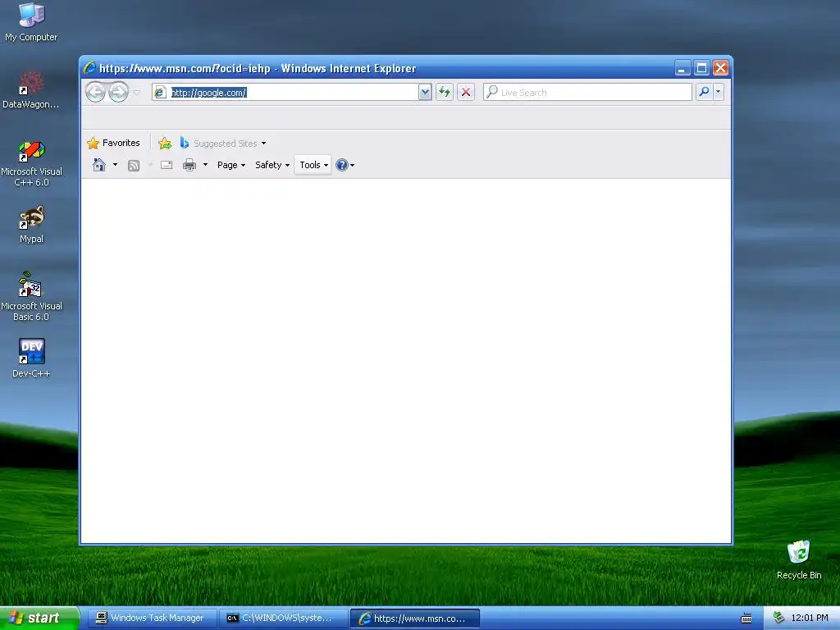Click the RSS feeds icon
This screenshot has width=840, height=630.
[x=134, y=166]
